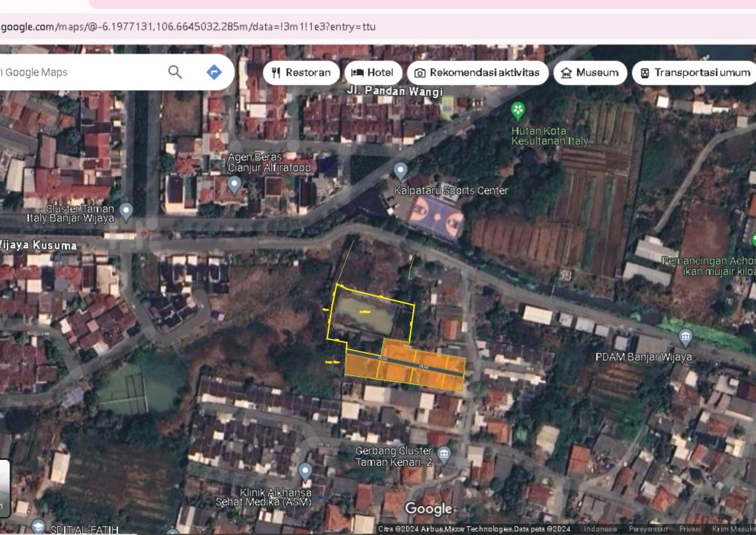Select the Museum category chip
Viewport: 756px width, 535px height.
(x=590, y=73)
